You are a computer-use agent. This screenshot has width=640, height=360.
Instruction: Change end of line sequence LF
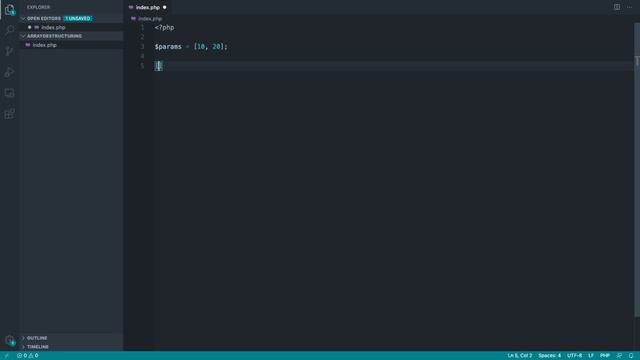[x=591, y=356]
